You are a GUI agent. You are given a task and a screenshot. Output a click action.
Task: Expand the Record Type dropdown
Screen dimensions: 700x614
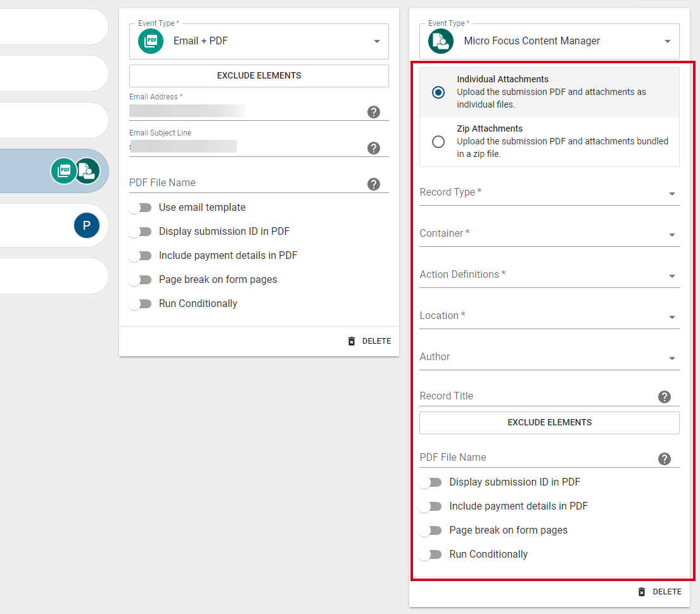pos(550,193)
